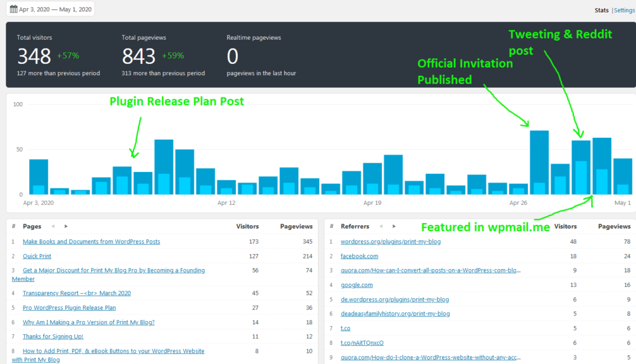
Task: Click the 'Apr 3, 2020' chart axis label
Action: click(38, 203)
